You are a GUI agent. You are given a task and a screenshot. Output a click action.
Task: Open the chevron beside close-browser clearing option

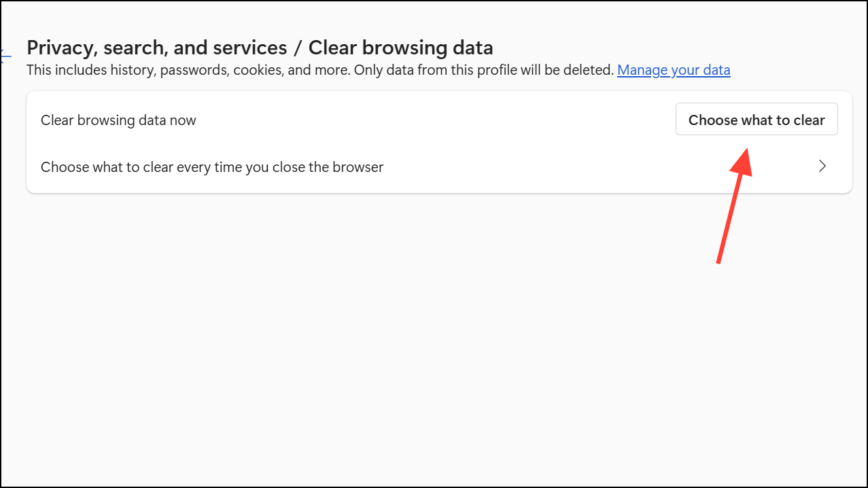click(822, 167)
